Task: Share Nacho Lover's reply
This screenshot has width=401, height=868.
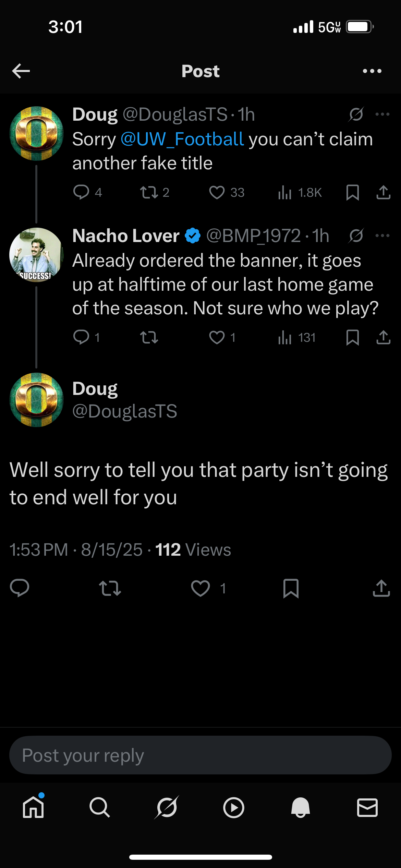Action: 383,338
